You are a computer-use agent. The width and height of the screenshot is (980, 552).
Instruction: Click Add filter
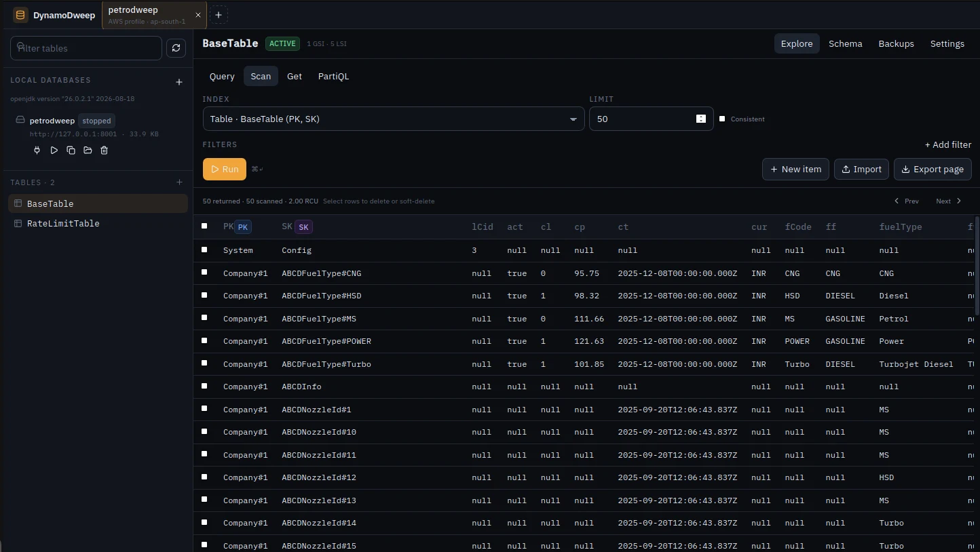[x=947, y=144]
